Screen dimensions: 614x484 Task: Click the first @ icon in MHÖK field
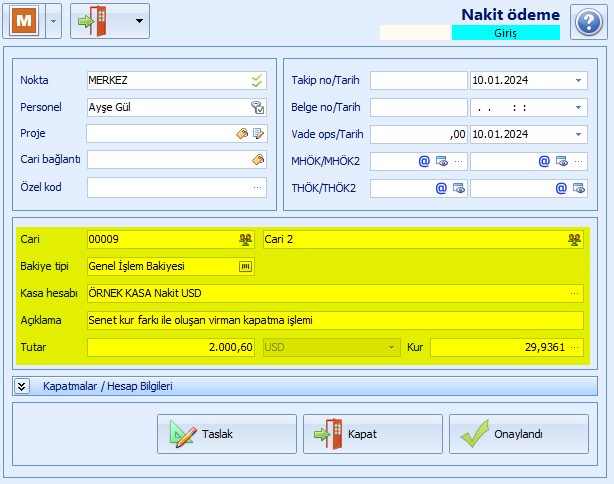pos(424,161)
